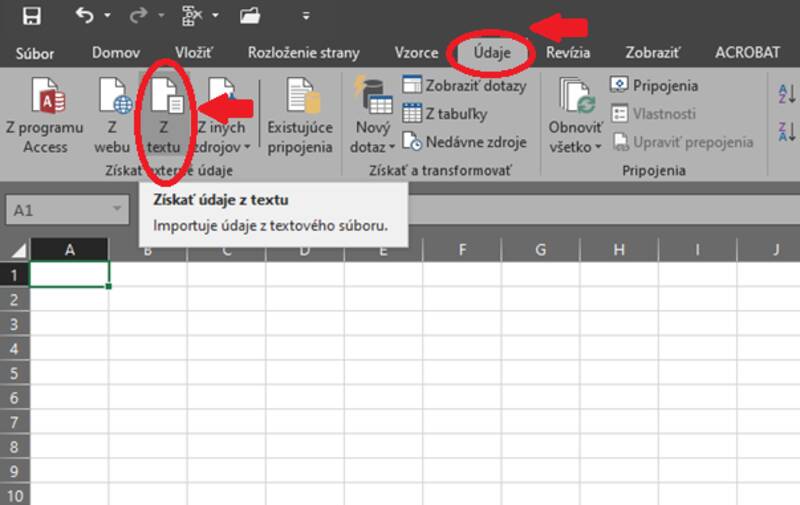Screen dimensions: 800x505
Task: Select column F header
Action: coord(462,249)
